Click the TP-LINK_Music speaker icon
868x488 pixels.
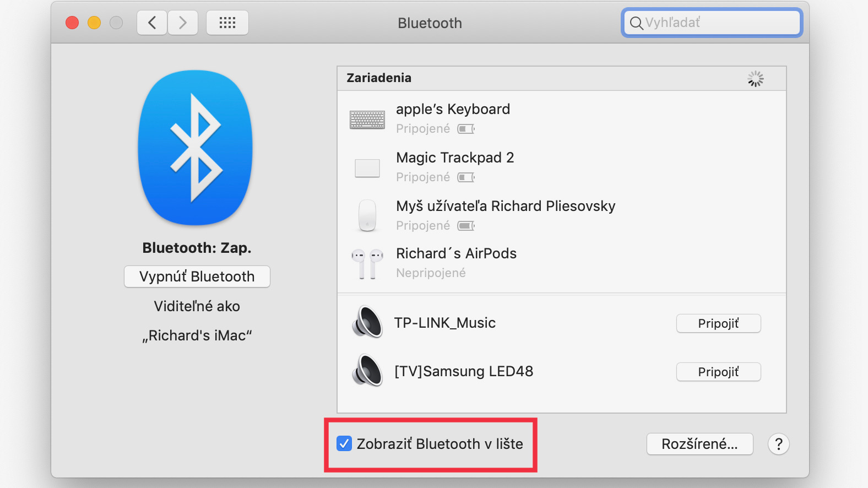coord(367,322)
